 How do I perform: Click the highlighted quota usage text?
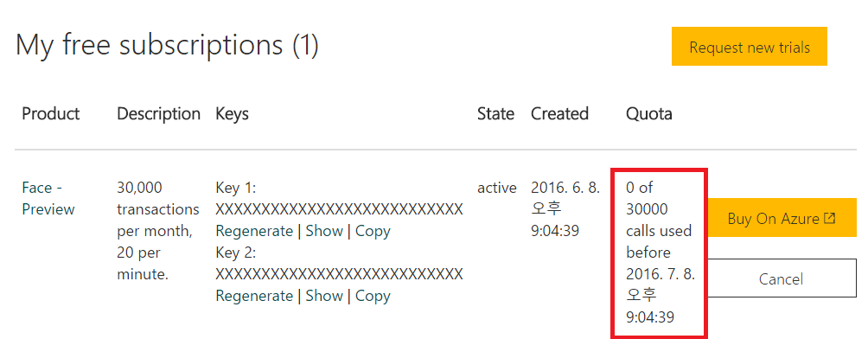(660, 253)
